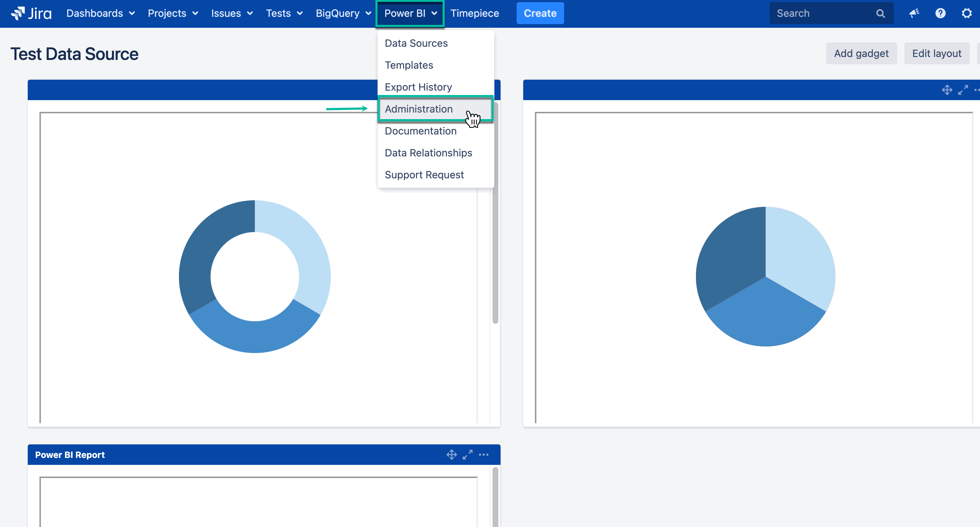The image size is (980, 527).
Task: Expand the Projects dropdown
Action: click(173, 13)
